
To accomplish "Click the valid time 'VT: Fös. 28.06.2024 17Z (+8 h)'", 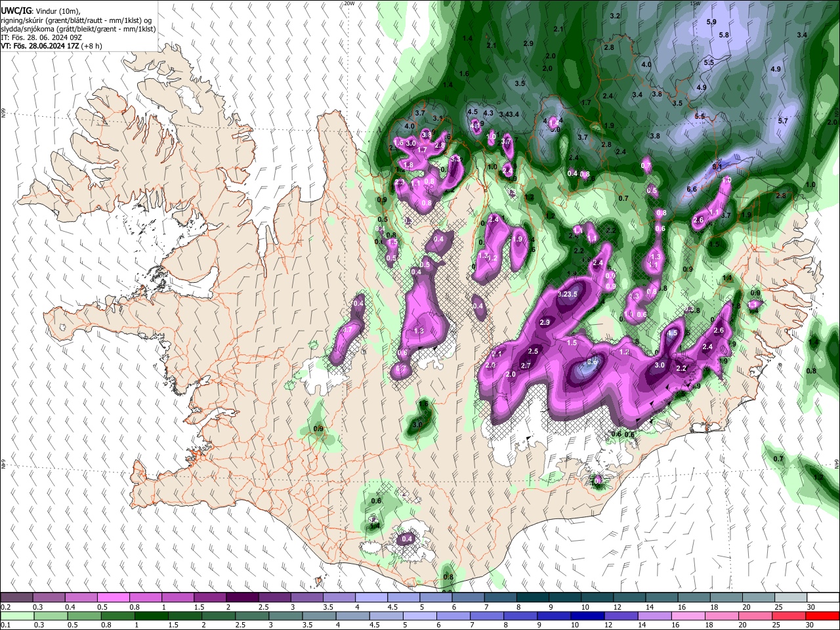I will click(51, 47).
